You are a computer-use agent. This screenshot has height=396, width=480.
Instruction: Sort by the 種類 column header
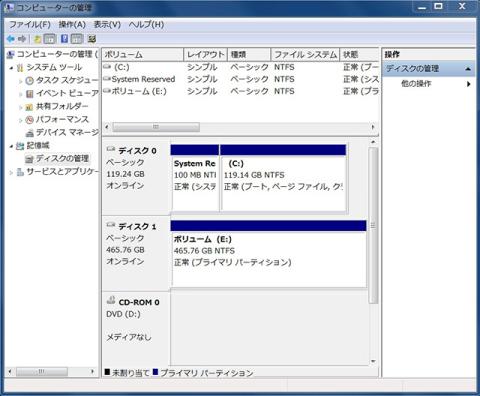(x=249, y=54)
